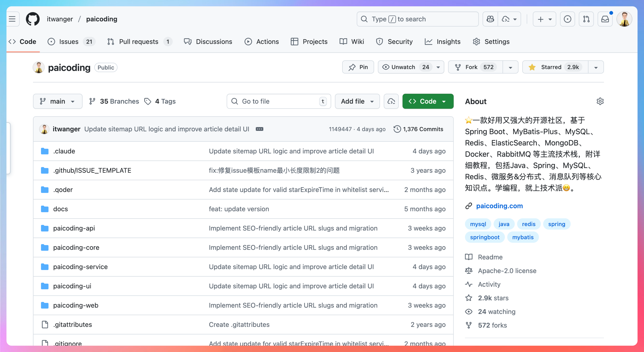Viewport: 644px width, 352px height.
Task: Open the main branch selector dropdown
Action: 57,101
